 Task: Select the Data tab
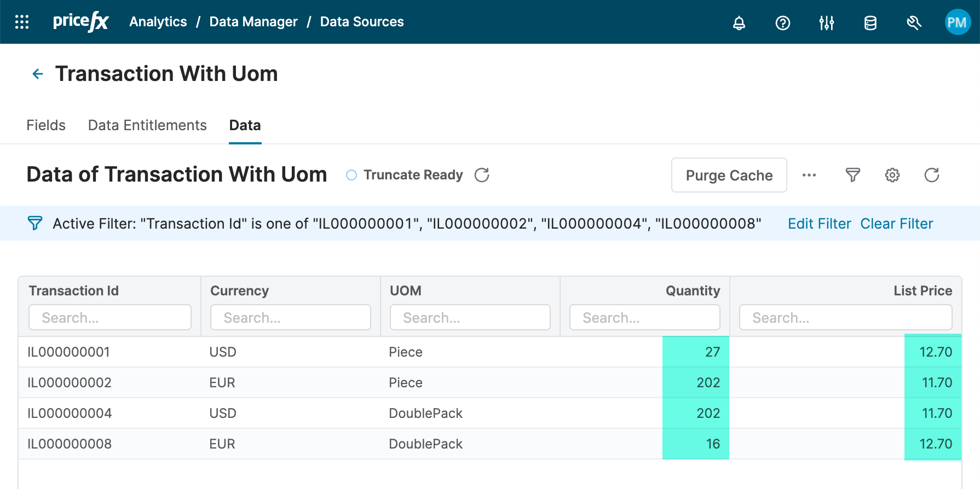tap(245, 125)
